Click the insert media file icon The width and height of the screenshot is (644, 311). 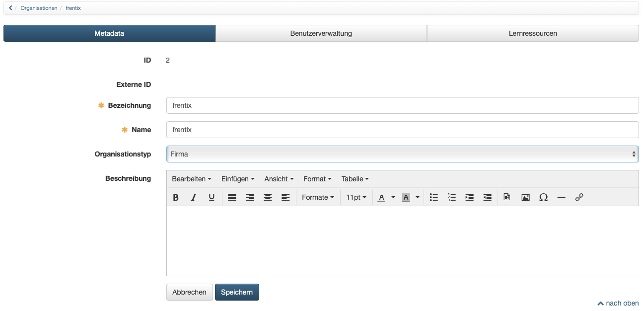(507, 197)
